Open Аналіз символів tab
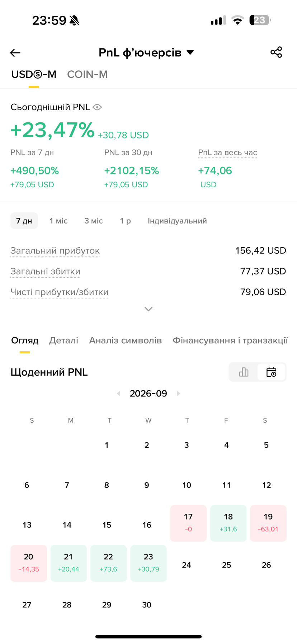This screenshot has width=297, height=644. [125, 340]
